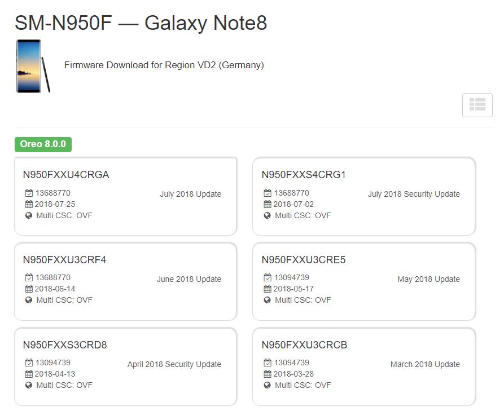Open the N950FXXU3CRCB firmware entry
The width and height of the screenshot is (504, 420).
point(304,345)
